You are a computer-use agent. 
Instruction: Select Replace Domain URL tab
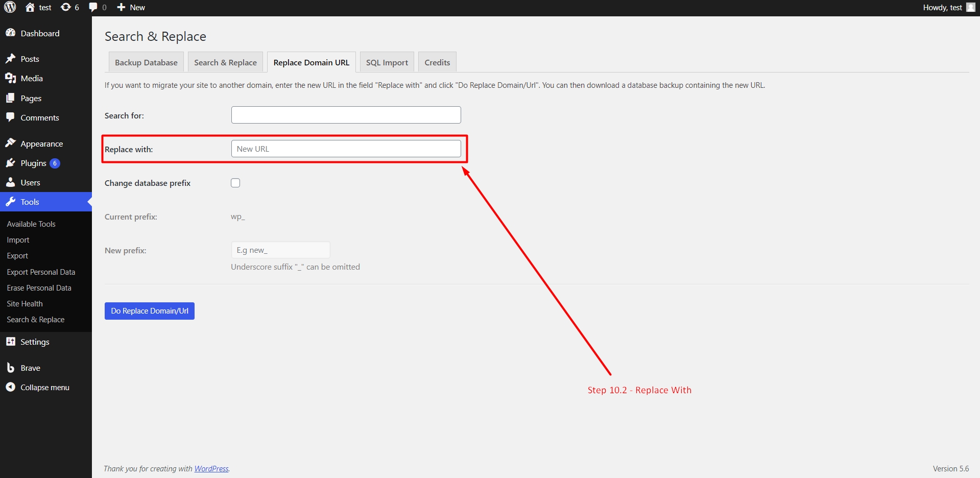pyautogui.click(x=312, y=62)
